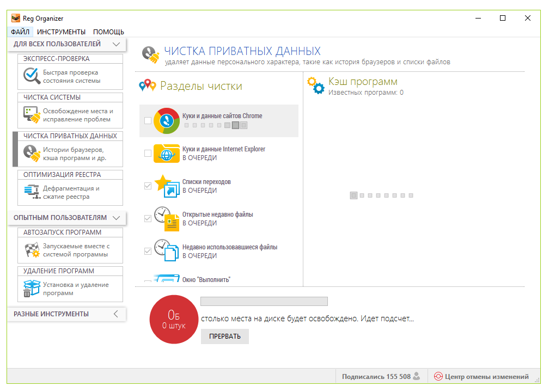Uncheck Недавно использовавшиеся файлы checkbox
This screenshot has width=549, height=392.
148,251
